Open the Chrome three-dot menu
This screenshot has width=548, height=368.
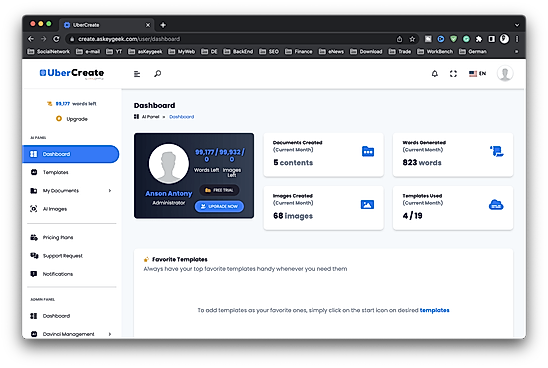[x=517, y=39]
